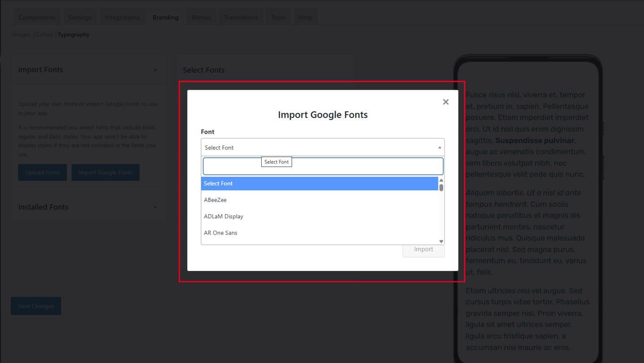Close the Import Google Fonts dialog
Screen dimensions: 644x363
(446, 102)
